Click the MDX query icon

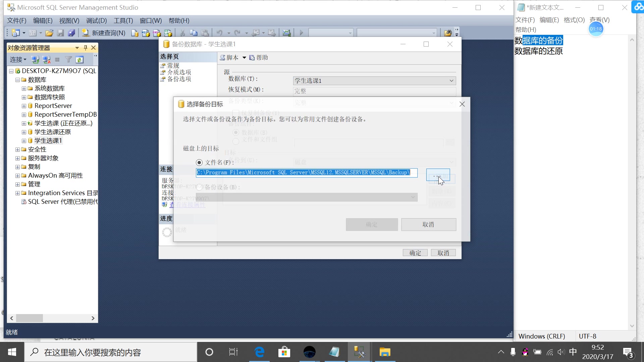coord(146,33)
